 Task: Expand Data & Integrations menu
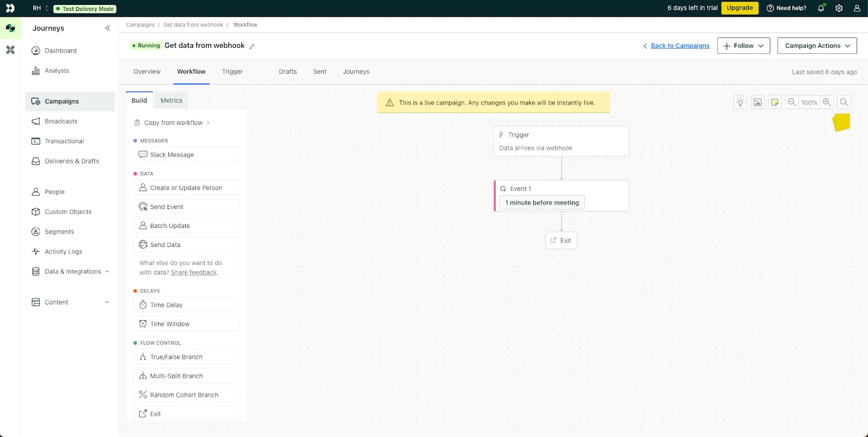(x=71, y=271)
